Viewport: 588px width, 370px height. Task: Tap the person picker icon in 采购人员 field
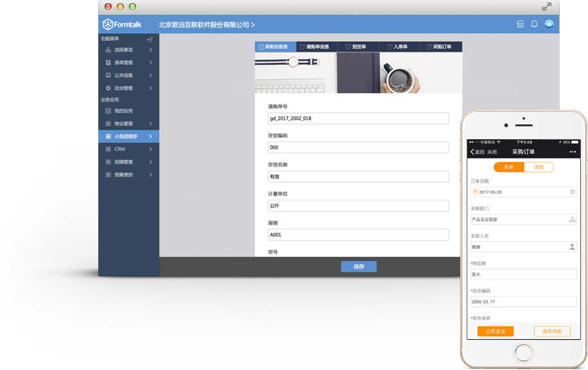[x=572, y=247]
